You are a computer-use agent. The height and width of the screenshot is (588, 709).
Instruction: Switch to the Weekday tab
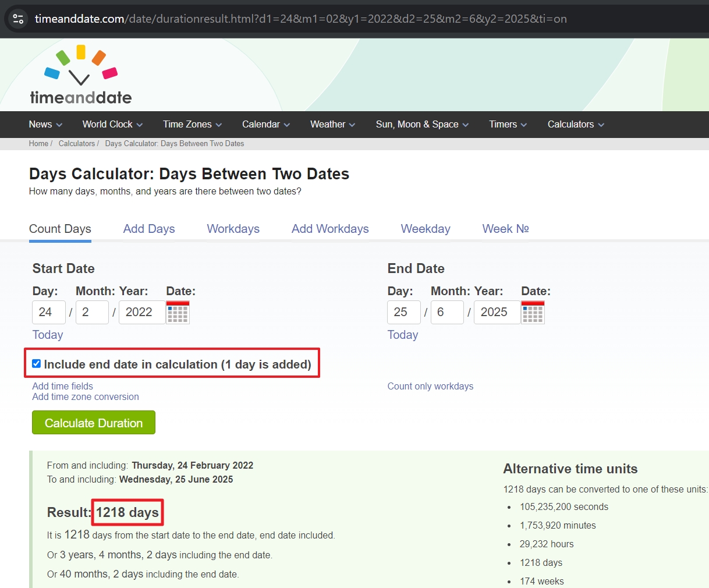(x=426, y=229)
